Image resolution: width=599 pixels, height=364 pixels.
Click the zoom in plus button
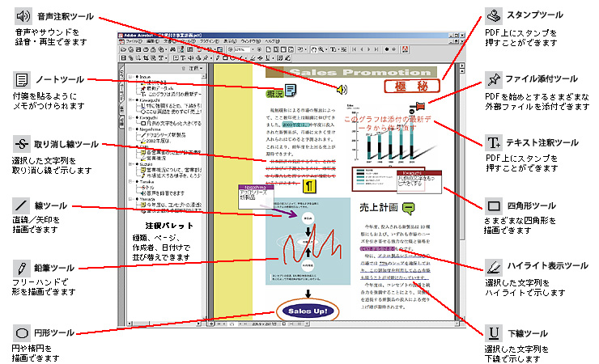pos(259,49)
